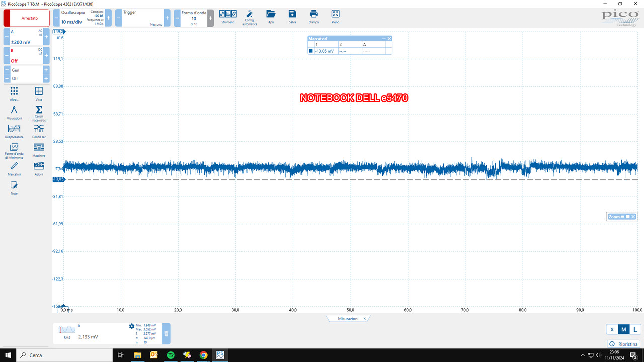Open Strumenti instruments toolbar icon
644x362 pixels.
click(x=228, y=17)
